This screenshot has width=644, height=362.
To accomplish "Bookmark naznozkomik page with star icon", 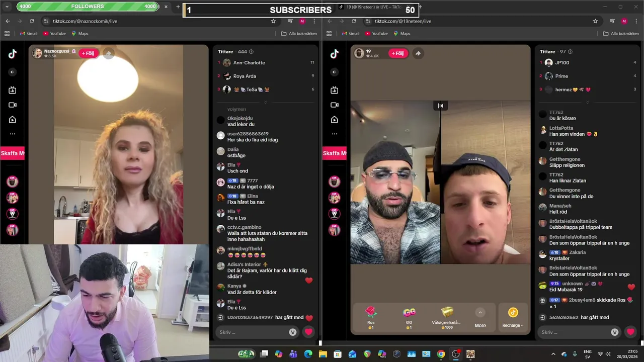I will tap(273, 21).
